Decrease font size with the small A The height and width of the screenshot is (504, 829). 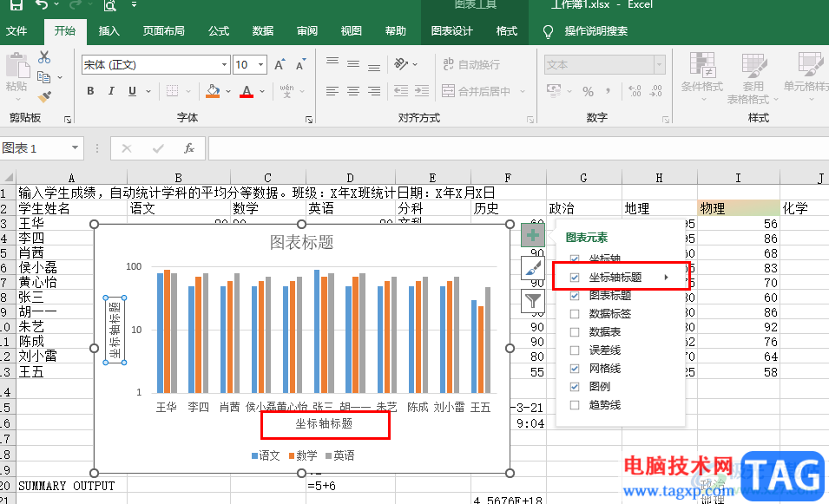click(300, 64)
